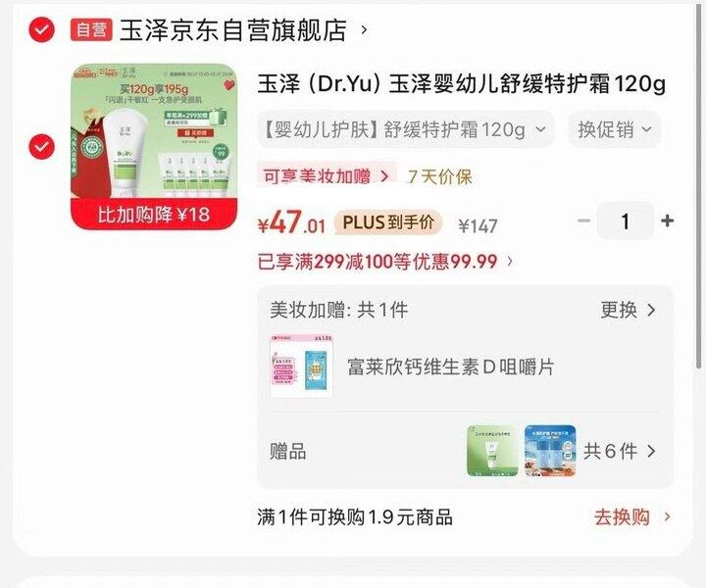The image size is (706, 588).
Task: Tap the PLUS到手价 price badge
Action: click(388, 222)
